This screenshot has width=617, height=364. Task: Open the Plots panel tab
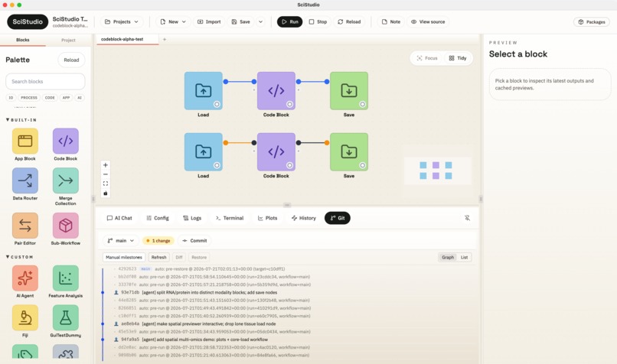pyautogui.click(x=268, y=218)
